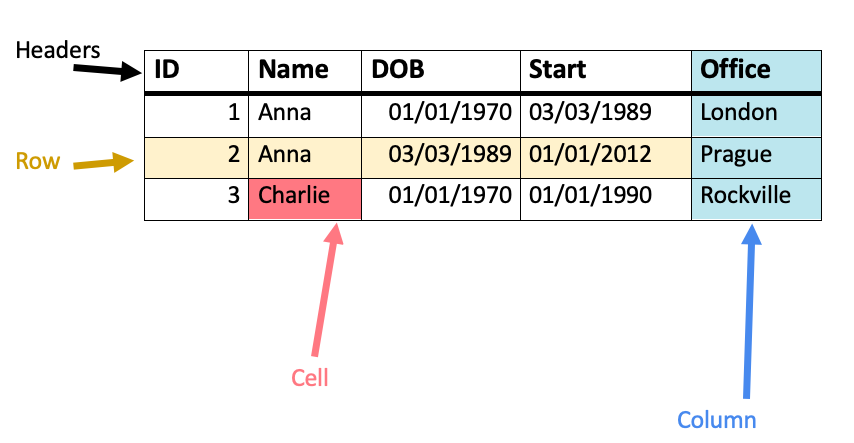Select the Name header cell

(305, 71)
